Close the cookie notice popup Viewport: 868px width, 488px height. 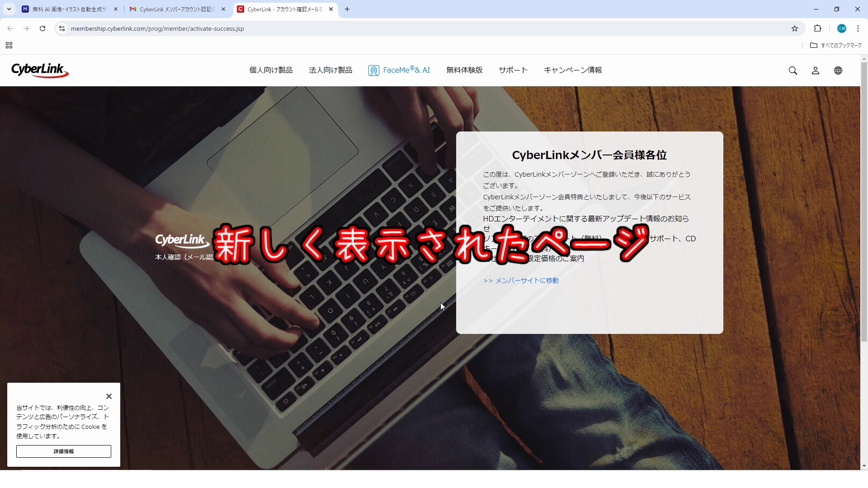point(109,396)
